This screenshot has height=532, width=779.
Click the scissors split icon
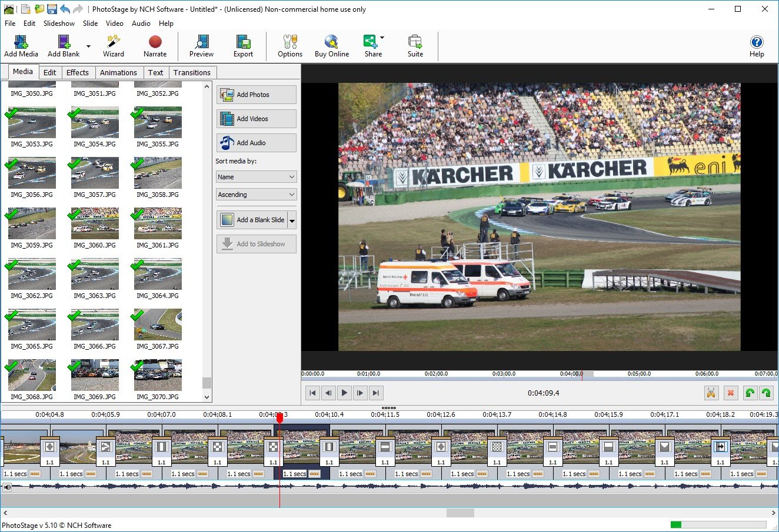coord(711,393)
